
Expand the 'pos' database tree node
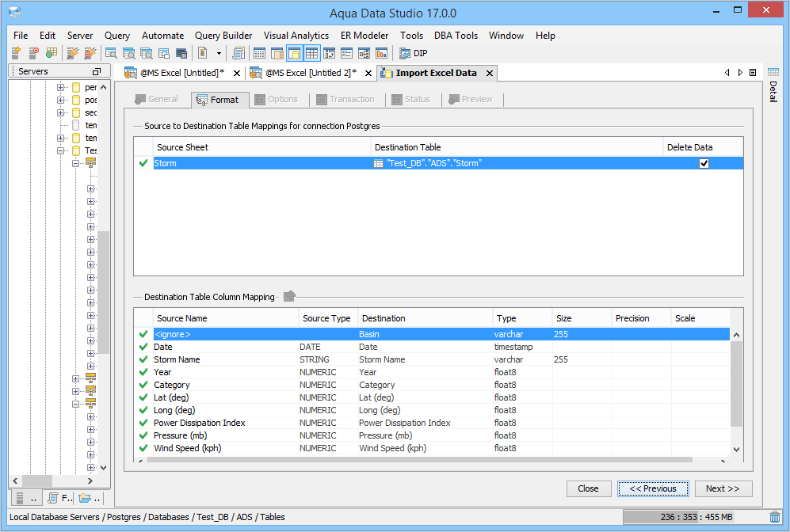(x=60, y=100)
